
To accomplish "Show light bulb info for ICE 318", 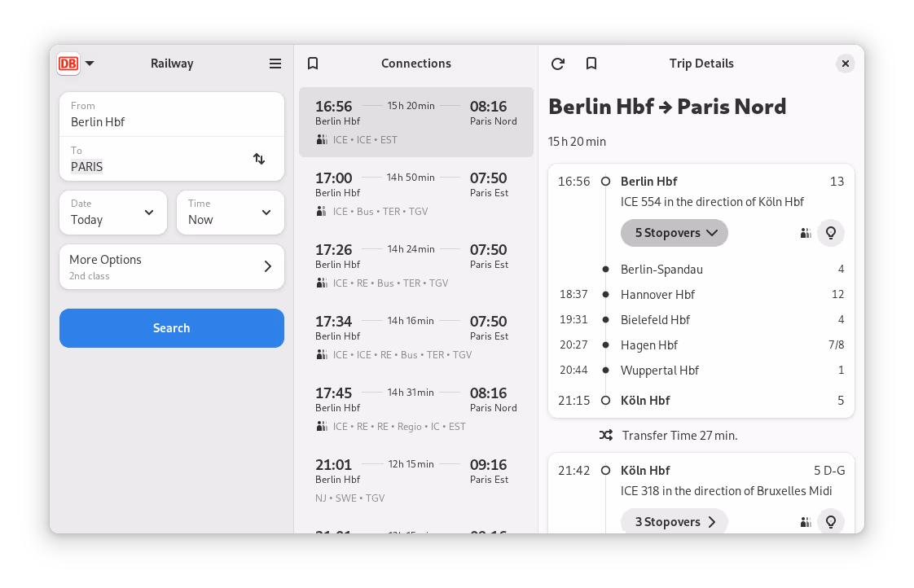I will tap(831, 522).
